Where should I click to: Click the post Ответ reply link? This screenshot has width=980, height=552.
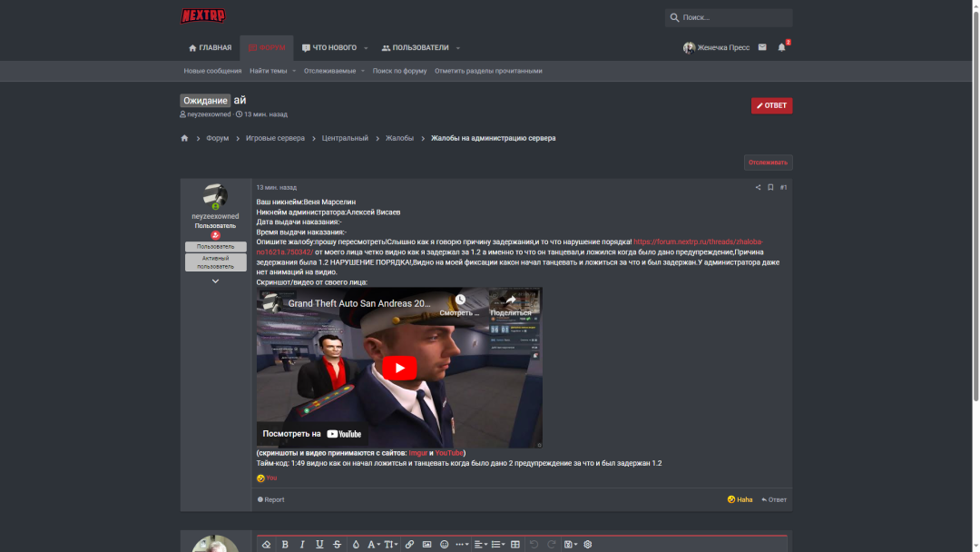pos(774,499)
